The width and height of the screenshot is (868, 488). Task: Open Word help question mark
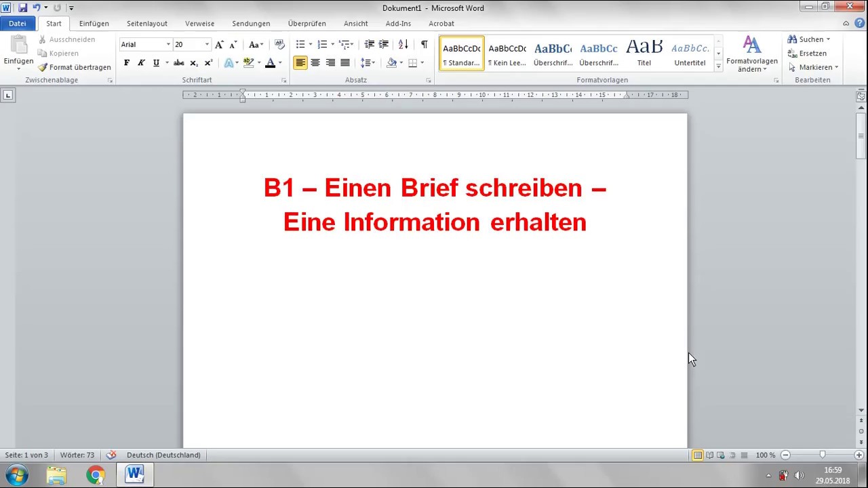859,23
